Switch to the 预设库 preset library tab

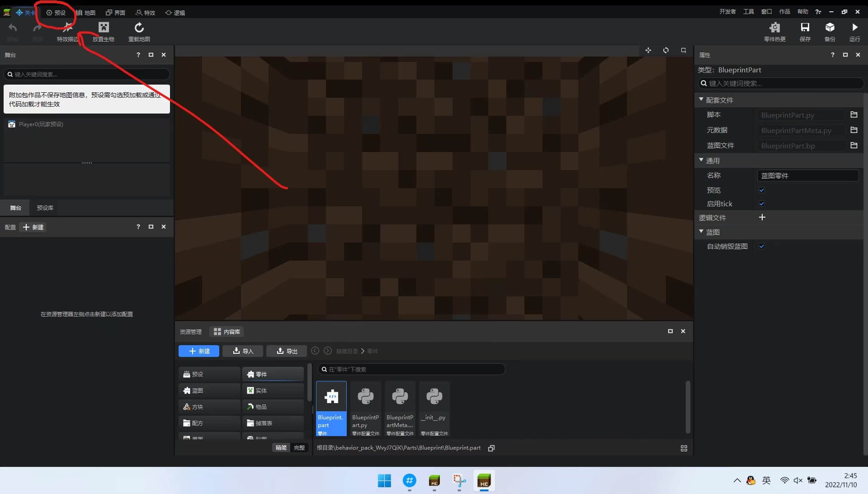pyautogui.click(x=45, y=208)
